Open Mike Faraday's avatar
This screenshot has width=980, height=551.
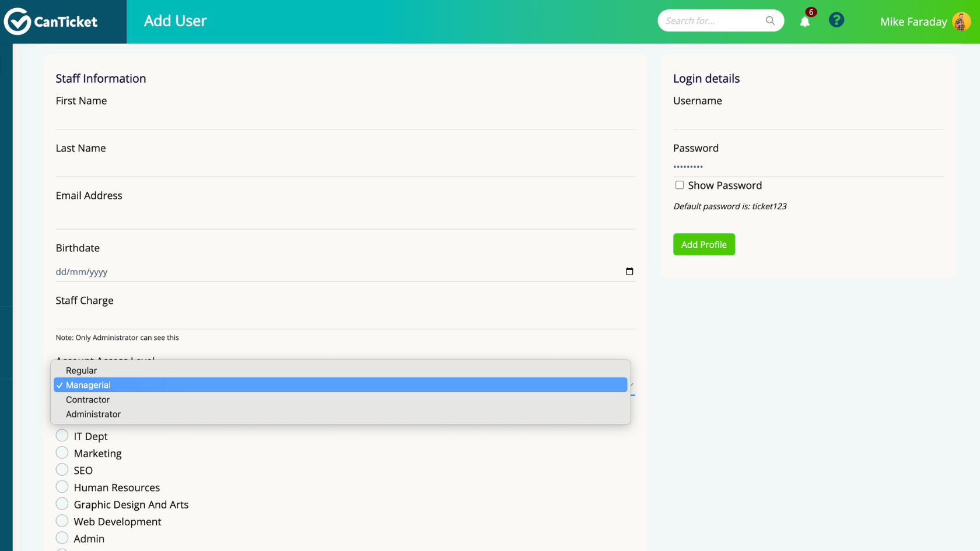tap(961, 22)
